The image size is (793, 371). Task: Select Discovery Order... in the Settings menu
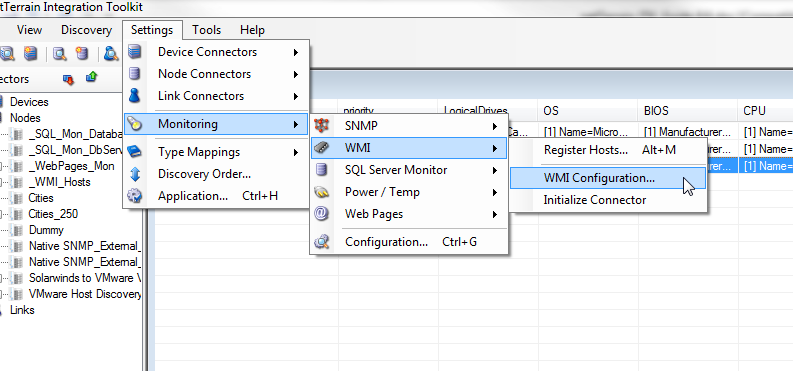point(204,174)
